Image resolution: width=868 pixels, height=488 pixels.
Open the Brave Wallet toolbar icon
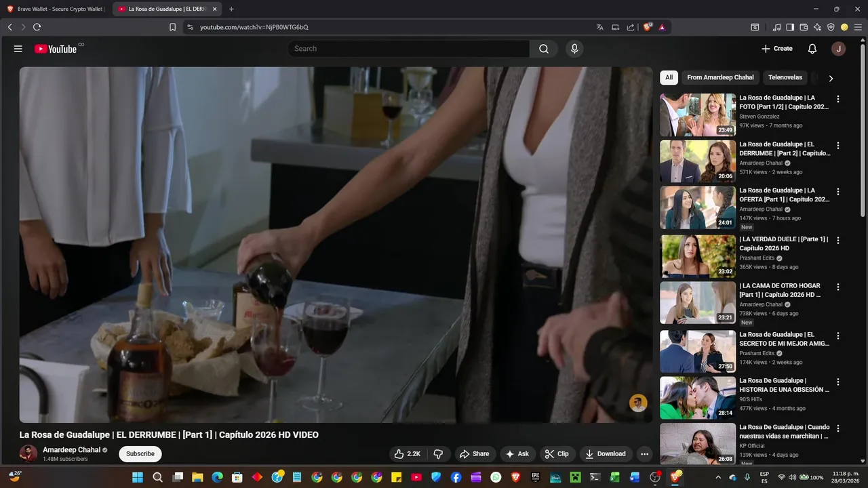[804, 27]
